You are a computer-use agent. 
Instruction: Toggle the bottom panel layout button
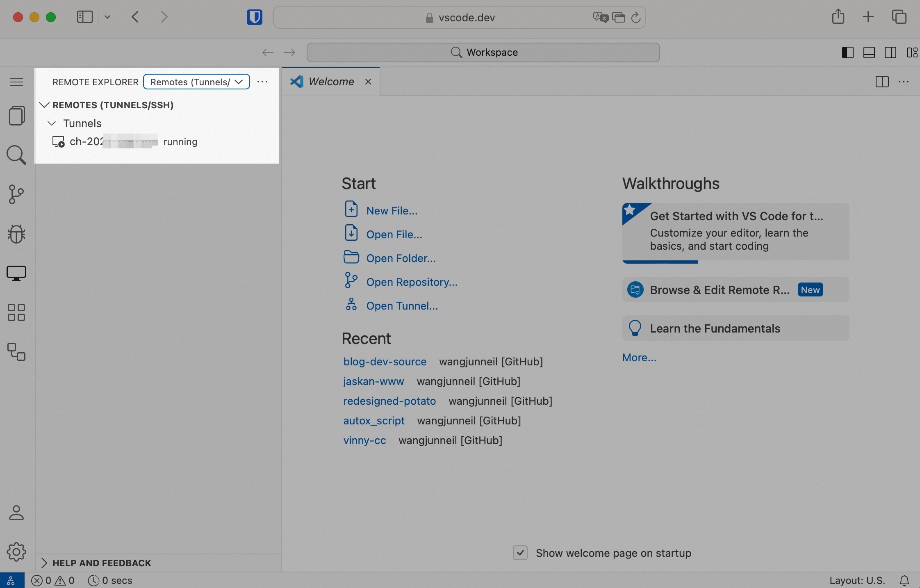tap(869, 52)
